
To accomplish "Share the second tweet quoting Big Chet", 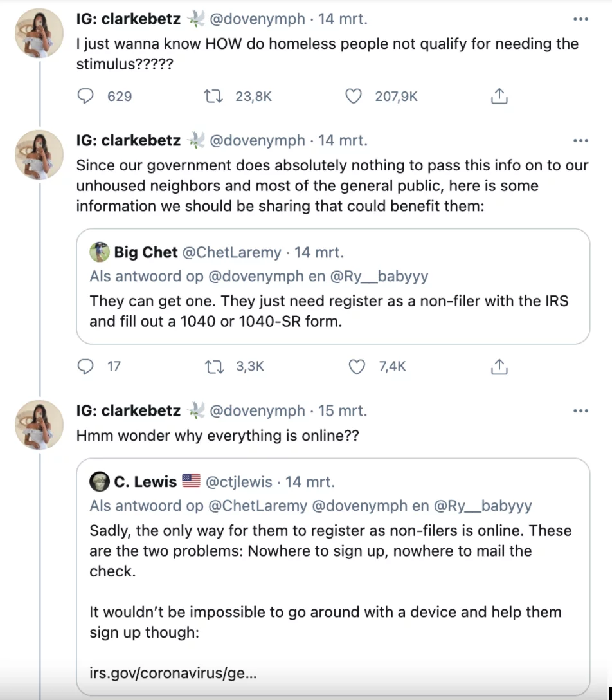I will click(x=500, y=366).
